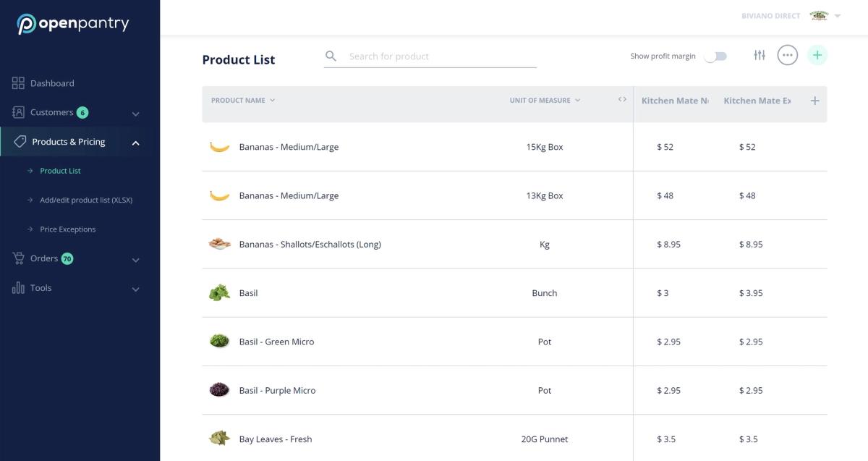
Task: Click the first Kitchen Mate column header
Action: [x=675, y=101]
